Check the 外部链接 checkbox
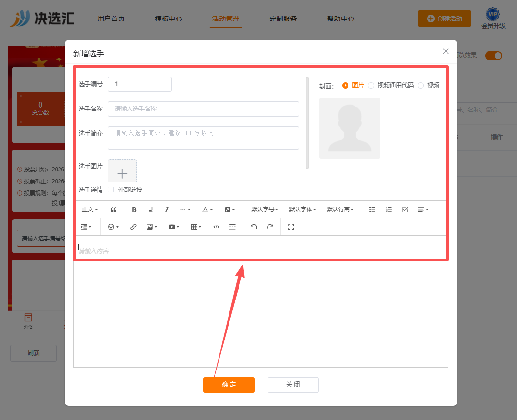The image size is (517, 420). pos(111,190)
